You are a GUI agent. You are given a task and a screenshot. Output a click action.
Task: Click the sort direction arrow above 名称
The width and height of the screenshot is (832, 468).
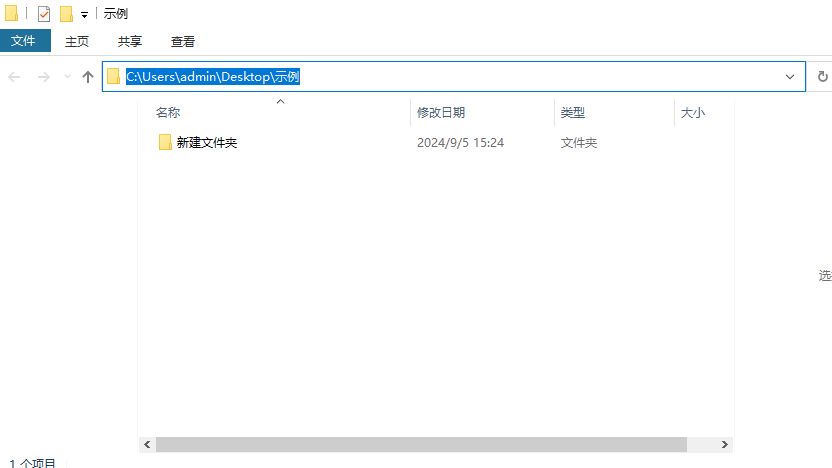point(281,101)
